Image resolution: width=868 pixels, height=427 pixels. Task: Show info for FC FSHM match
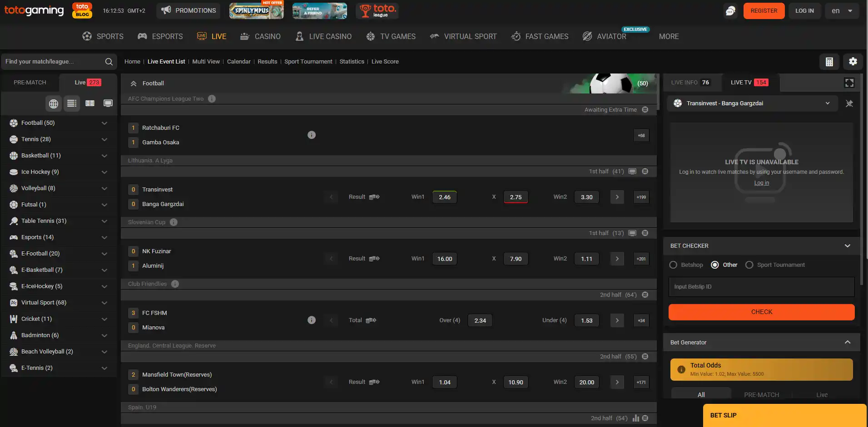click(x=312, y=320)
